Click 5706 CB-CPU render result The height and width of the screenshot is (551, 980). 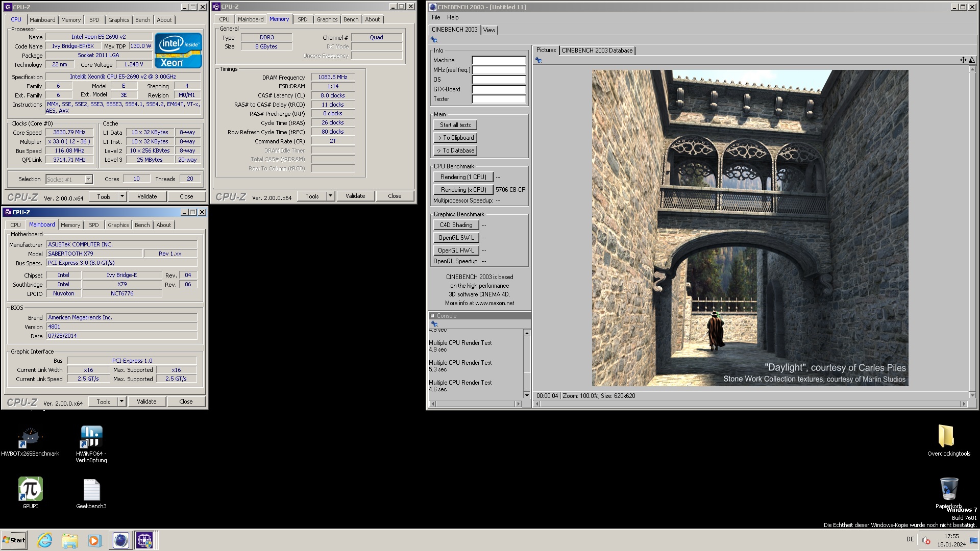click(x=511, y=190)
